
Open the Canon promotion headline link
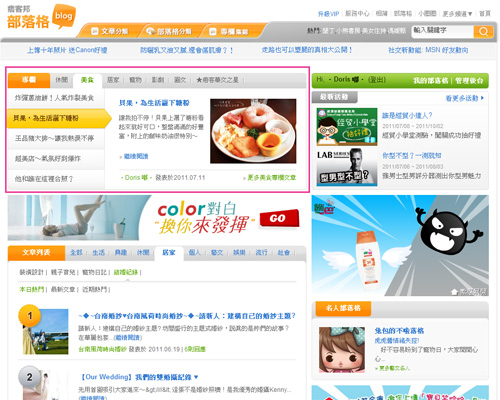click(x=67, y=50)
